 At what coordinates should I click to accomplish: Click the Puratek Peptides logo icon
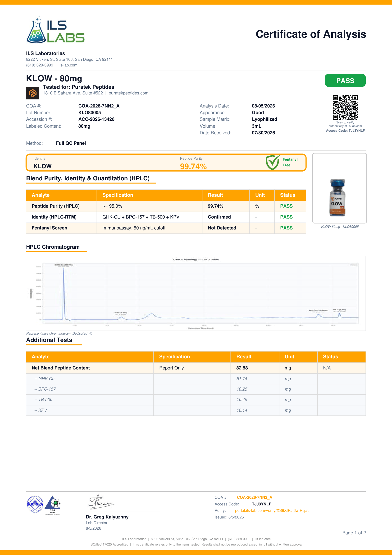click(x=32, y=93)
